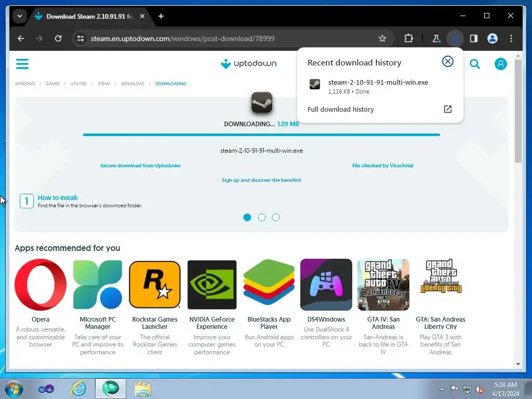Open the Chrome side panel icon
This screenshot has height=399, width=532.
(x=474, y=38)
